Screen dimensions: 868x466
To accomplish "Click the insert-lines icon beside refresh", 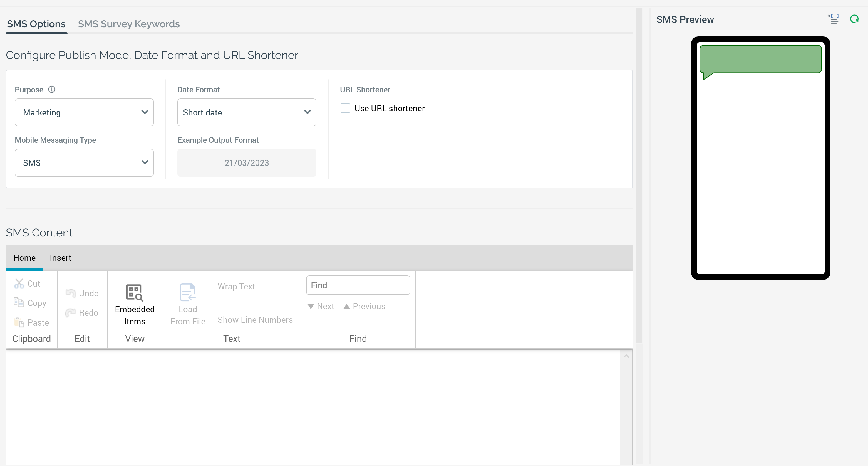I will tap(833, 19).
